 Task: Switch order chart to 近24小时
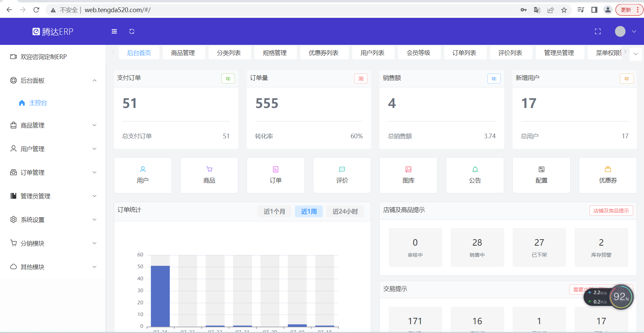pyautogui.click(x=345, y=211)
